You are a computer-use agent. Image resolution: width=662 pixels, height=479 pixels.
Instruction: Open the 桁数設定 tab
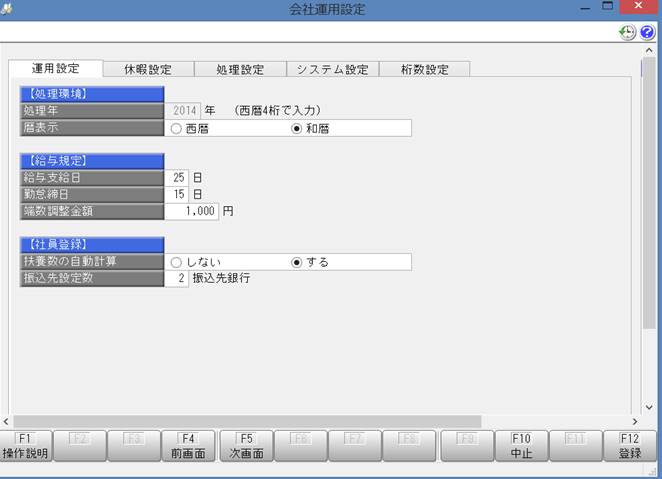425,69
